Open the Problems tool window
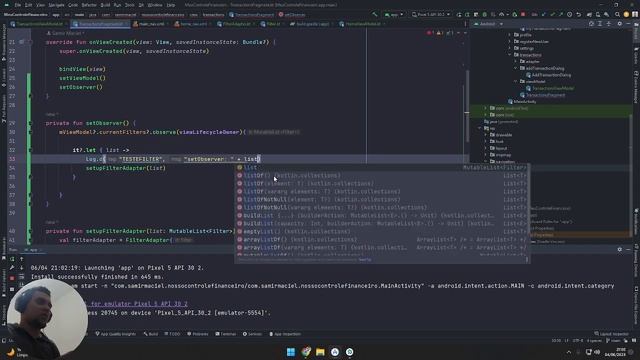This screenshot has height=360, width=640. [x=198, y=334]
